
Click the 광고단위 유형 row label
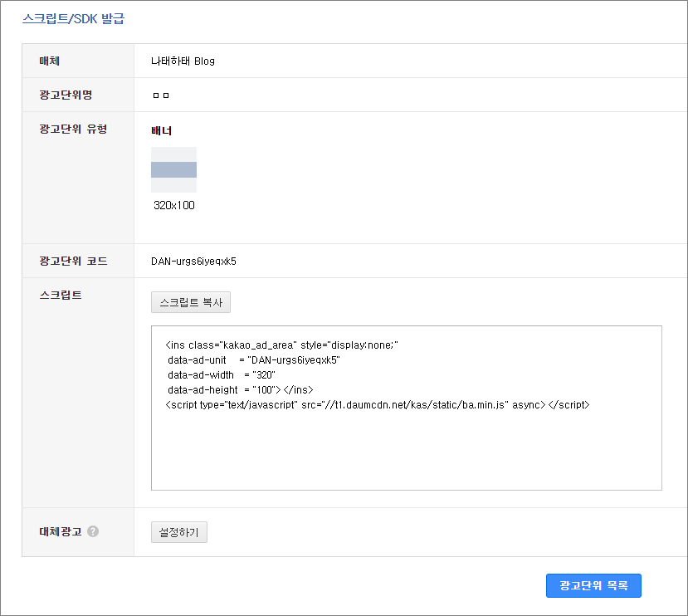point(73,129)
